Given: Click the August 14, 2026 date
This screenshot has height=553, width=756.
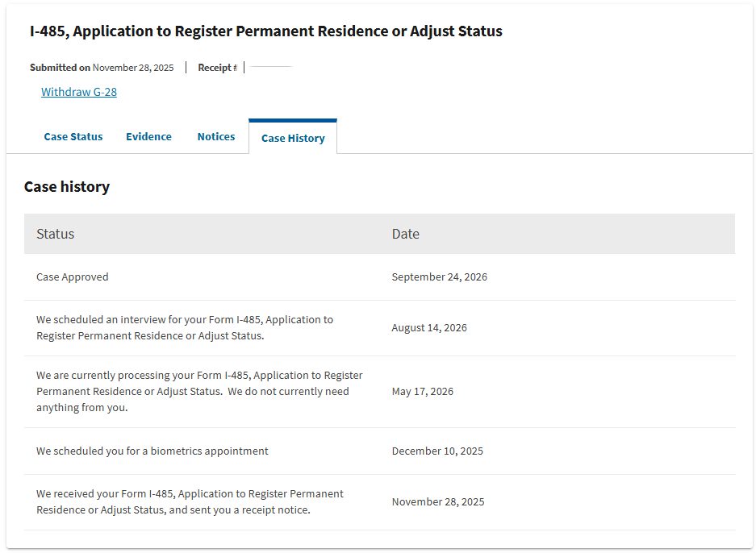Looking at the screenshot, I should 429,328.
